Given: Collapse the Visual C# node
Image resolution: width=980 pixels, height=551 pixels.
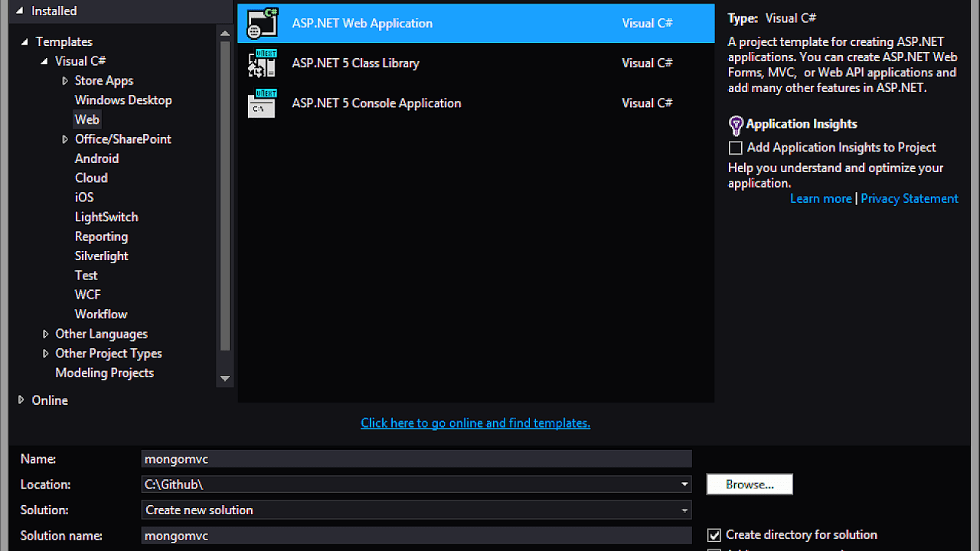Looking at the screenshot, I should (x=44, y=61).
